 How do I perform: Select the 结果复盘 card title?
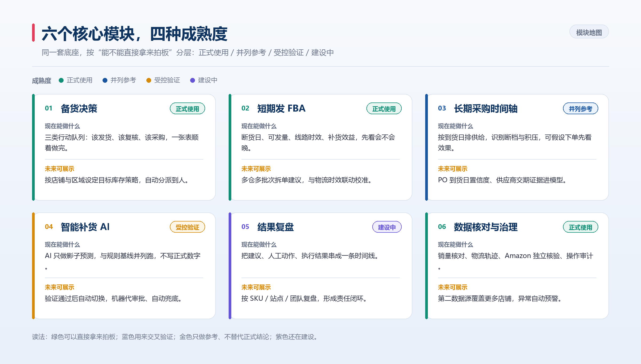276,227
